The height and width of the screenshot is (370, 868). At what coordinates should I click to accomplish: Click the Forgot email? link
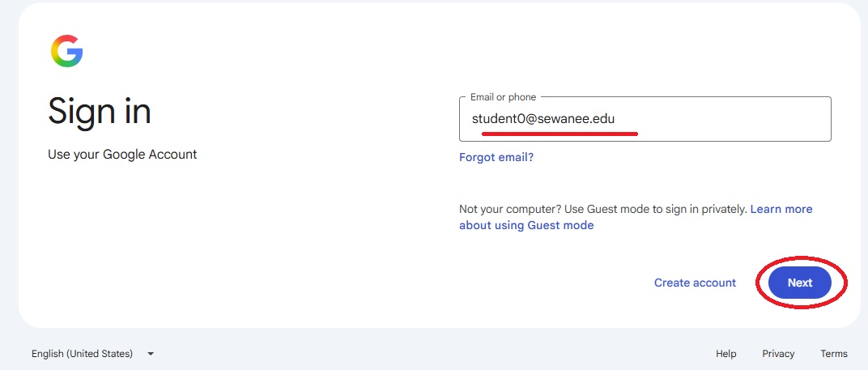coord(496,157)
